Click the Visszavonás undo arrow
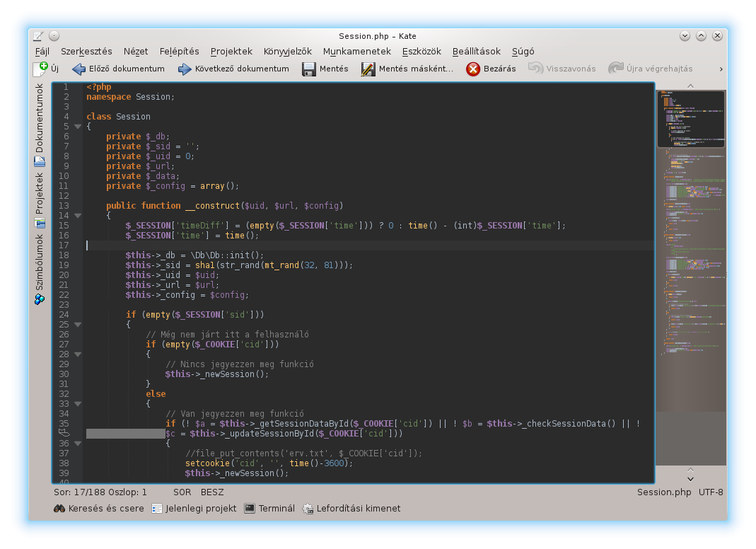This screenshot has height=549, width=756. pos(535,68)
